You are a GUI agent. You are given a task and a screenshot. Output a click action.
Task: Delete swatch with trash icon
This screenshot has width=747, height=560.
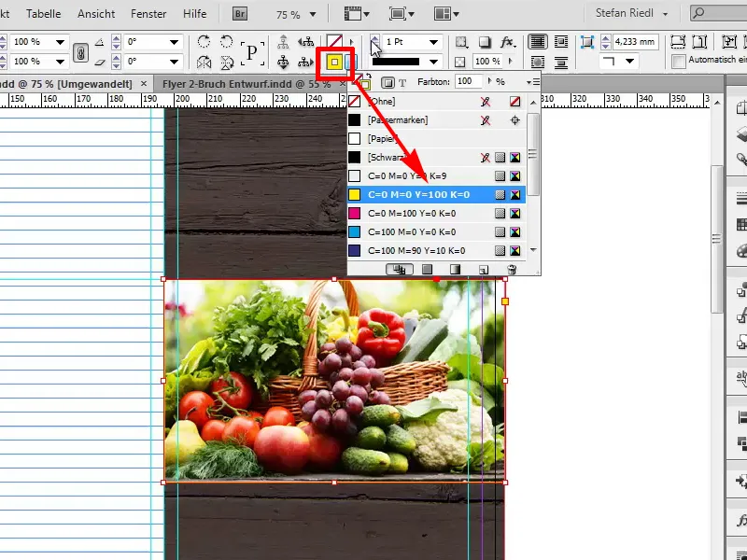coord(512,270)
